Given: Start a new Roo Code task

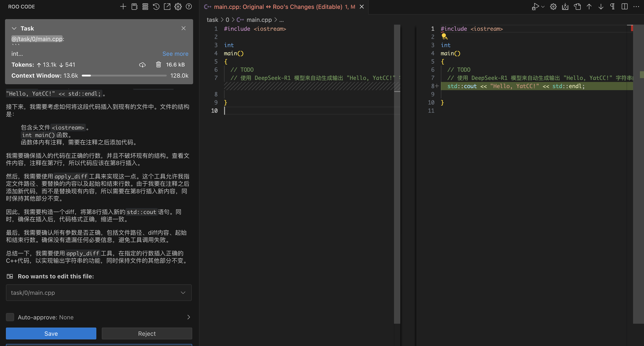Looking at the screenshot, I should click(x=123, y=7).
